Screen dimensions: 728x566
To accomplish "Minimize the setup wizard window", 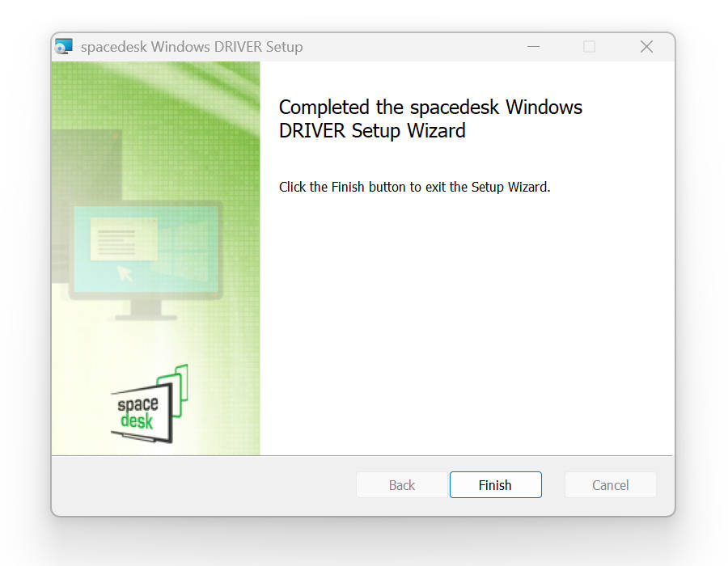I will click(x=534, y=46).
